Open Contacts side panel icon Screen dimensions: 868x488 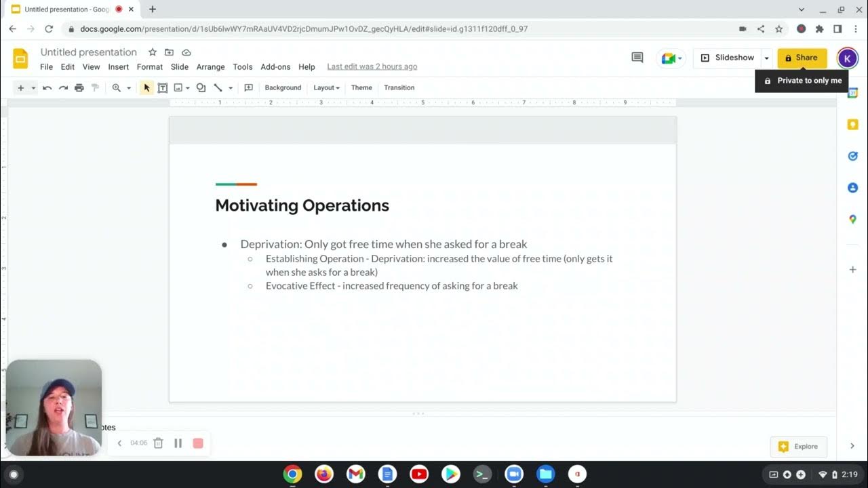[x=852, y=188]
